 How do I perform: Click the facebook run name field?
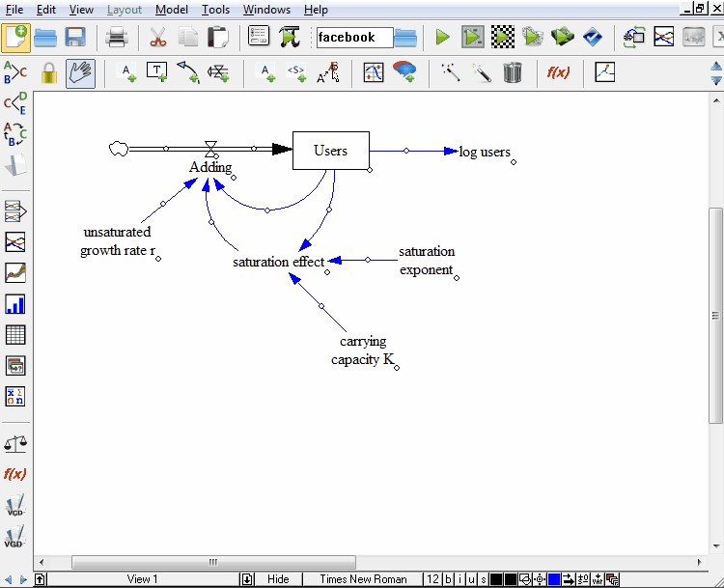354,38
